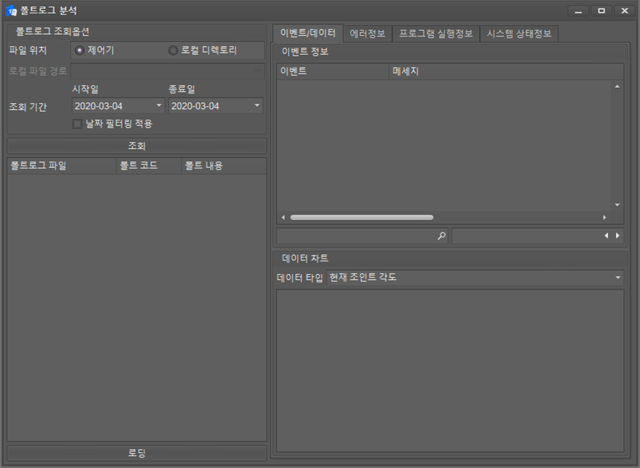The image size is (640, 468).
Task: Maximize the 폴트로그 분석 window
Action: tap(601, 10)
